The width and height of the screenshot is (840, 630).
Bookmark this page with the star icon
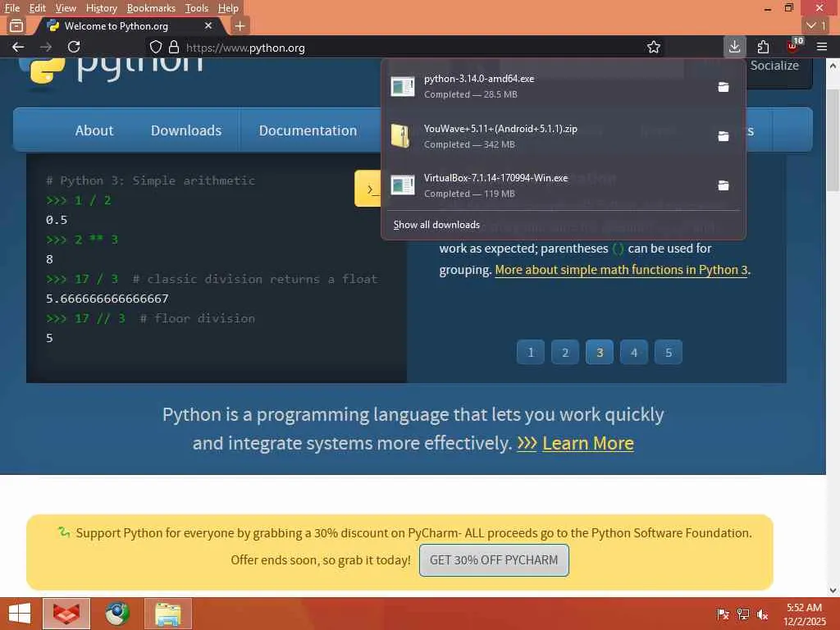[654, 47]
